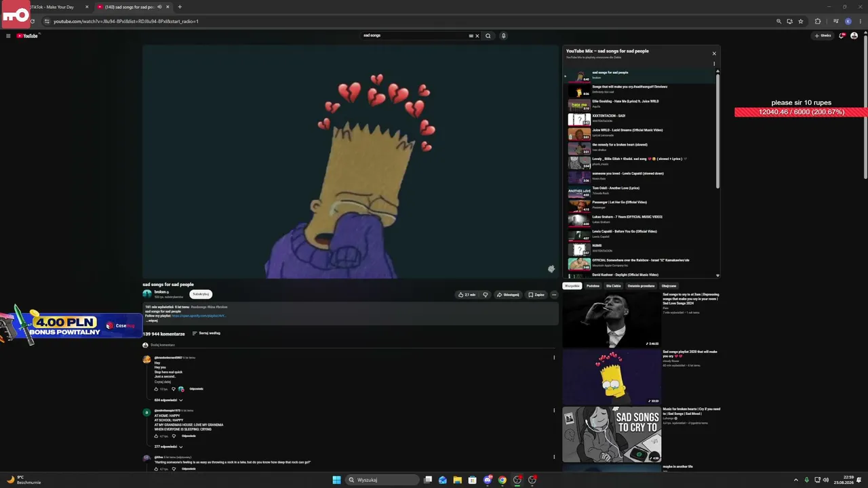Like the Hey you comment
Viewport: 868px width, 488px height.
click(x=156, y=389)
